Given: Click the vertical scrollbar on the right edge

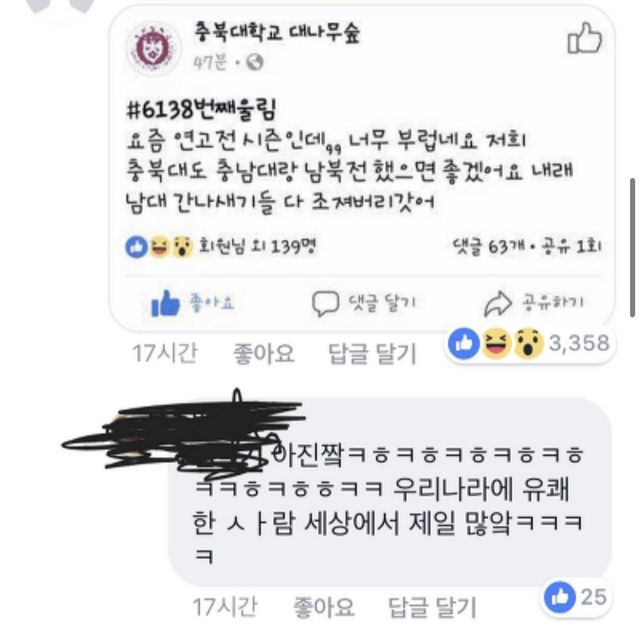Looking at the screenshot, I should click(x=632, y=247).
